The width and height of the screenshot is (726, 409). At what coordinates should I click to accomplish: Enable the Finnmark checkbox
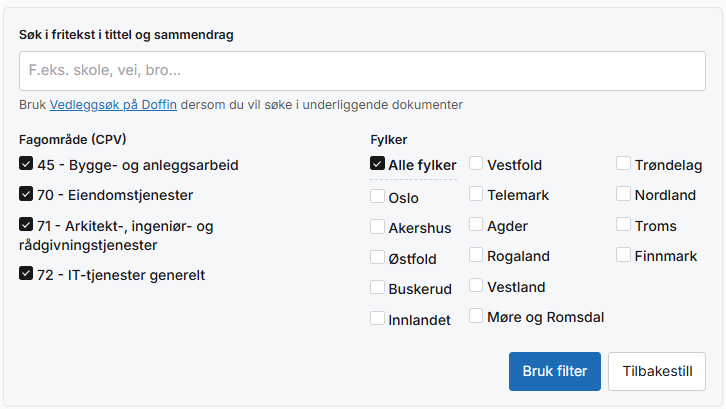[623, 254]
